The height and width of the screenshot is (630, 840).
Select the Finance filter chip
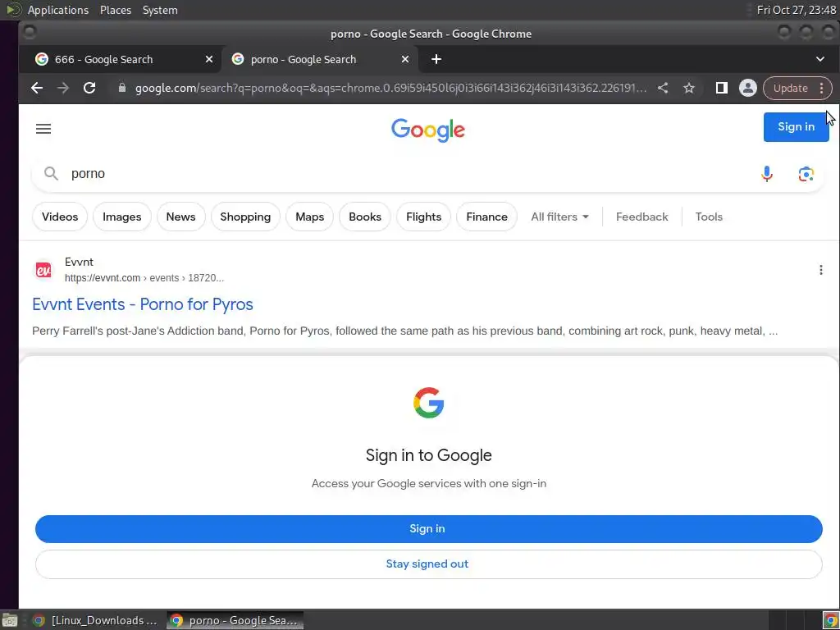click(487, 217)
